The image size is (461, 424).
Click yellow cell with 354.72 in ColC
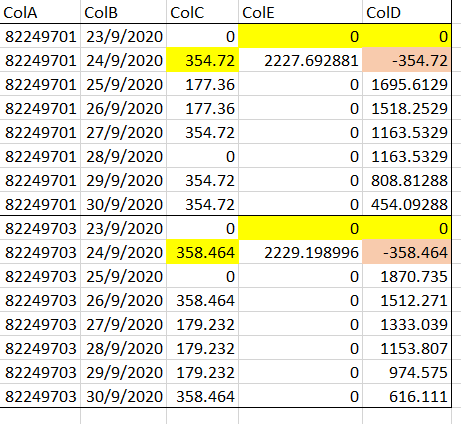(x=202, y=60)
